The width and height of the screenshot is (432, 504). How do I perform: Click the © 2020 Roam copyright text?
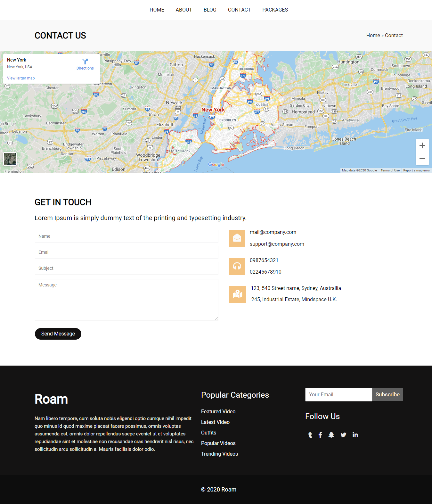coord(219,490)
